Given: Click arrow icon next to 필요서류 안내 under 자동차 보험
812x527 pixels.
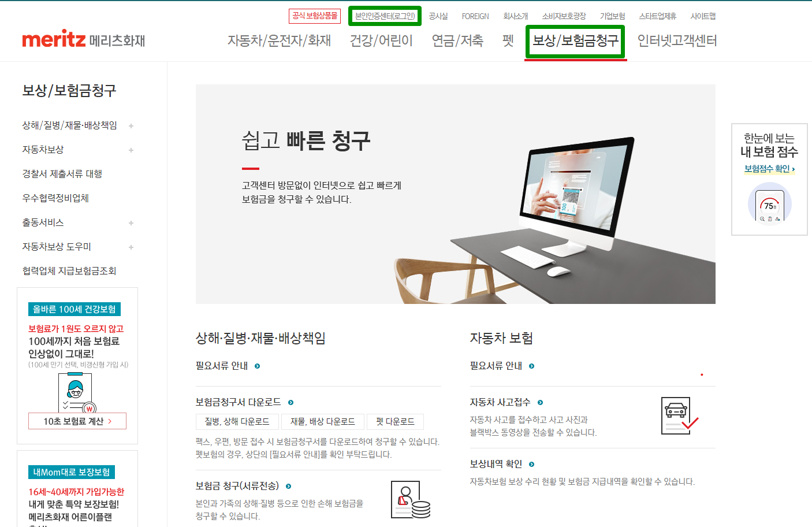Looking at the screenshot, I should click(532, 366).
